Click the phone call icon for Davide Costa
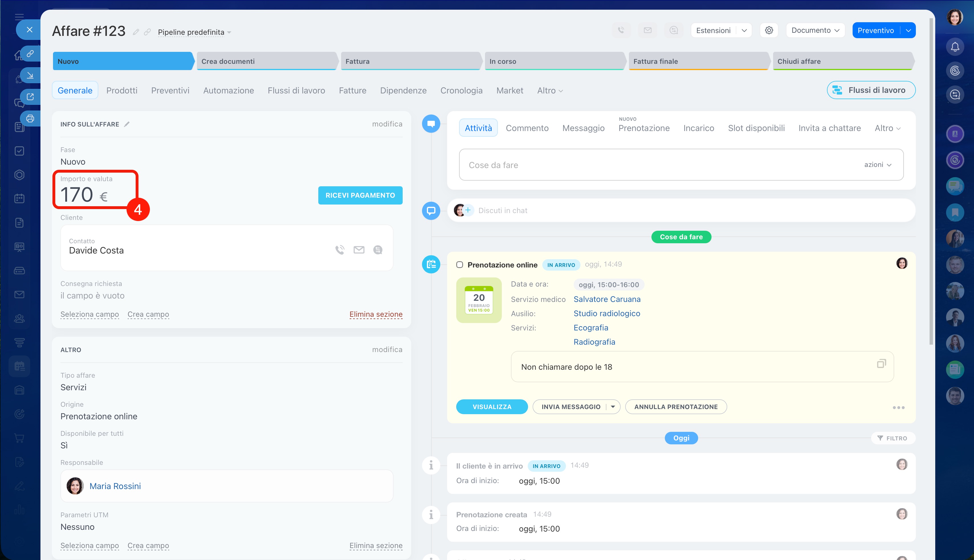This screenshot has width=974, height=560. (x=340, y=250)
